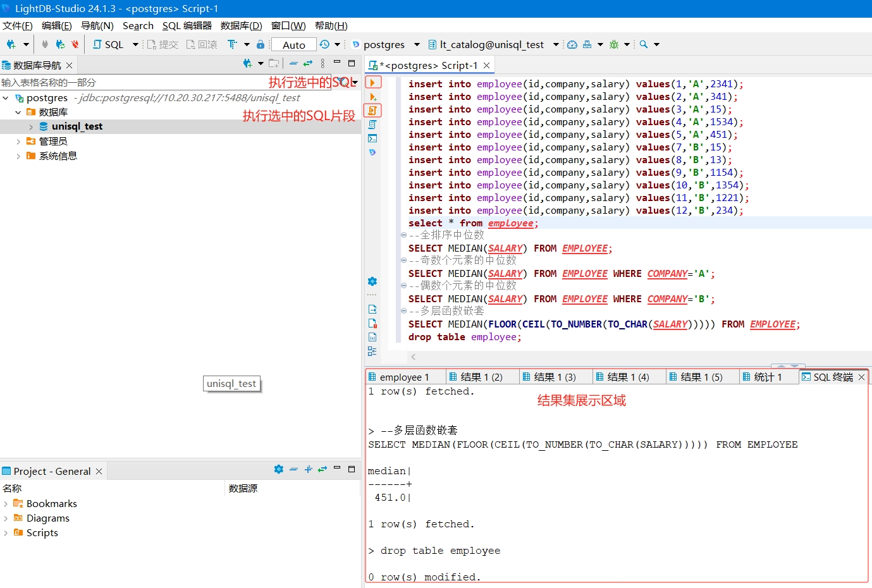The height and width of the screenshot is (588, 872).
Task: Click the new connection plug icon in main toolbar
Action: [11, 44]
